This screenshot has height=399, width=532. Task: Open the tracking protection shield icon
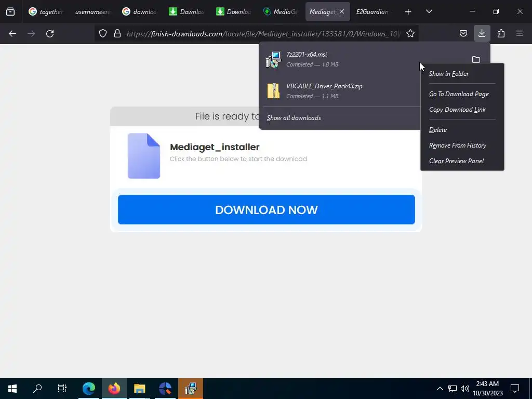pos(103,33)
